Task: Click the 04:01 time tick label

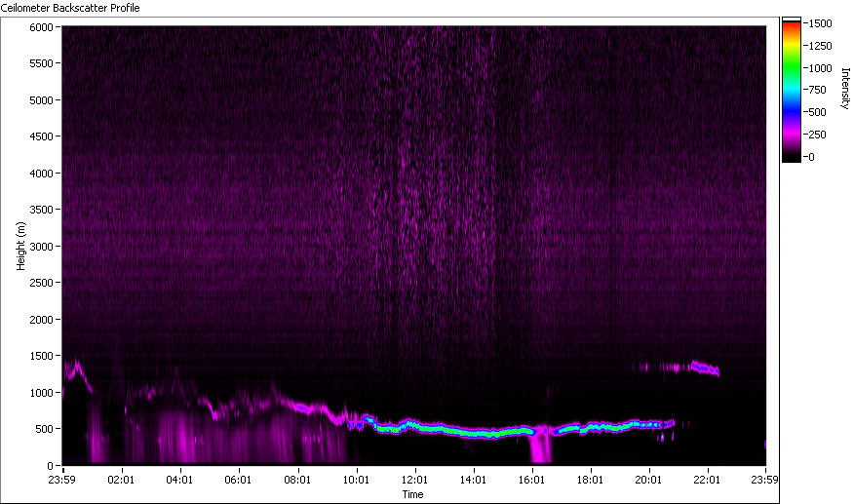Action: coord(179,480)
